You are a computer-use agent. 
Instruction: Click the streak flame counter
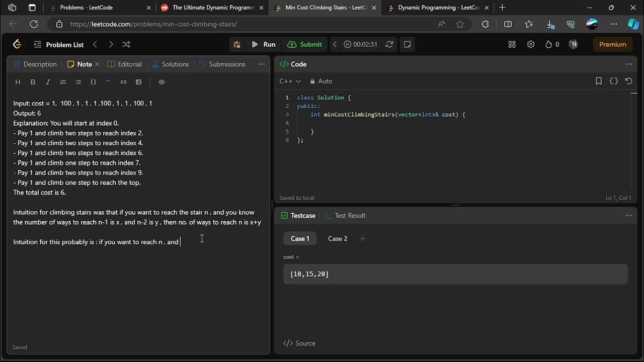[552, 44]
